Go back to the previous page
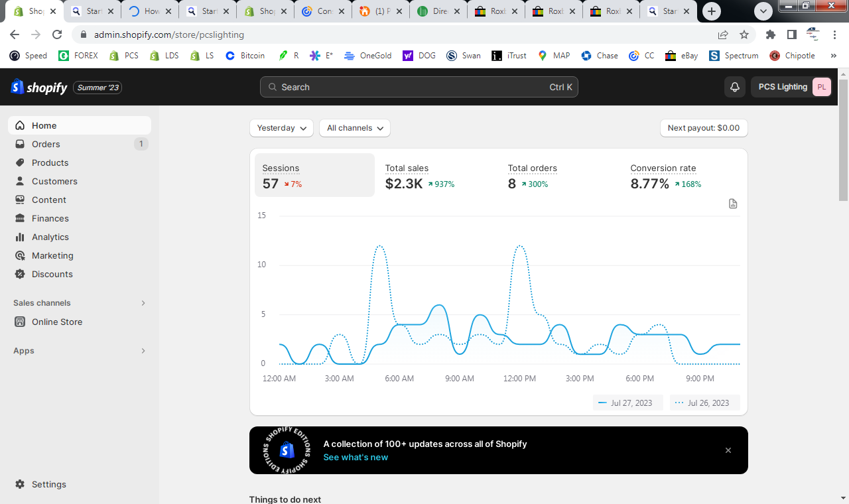 coord(15,34)
